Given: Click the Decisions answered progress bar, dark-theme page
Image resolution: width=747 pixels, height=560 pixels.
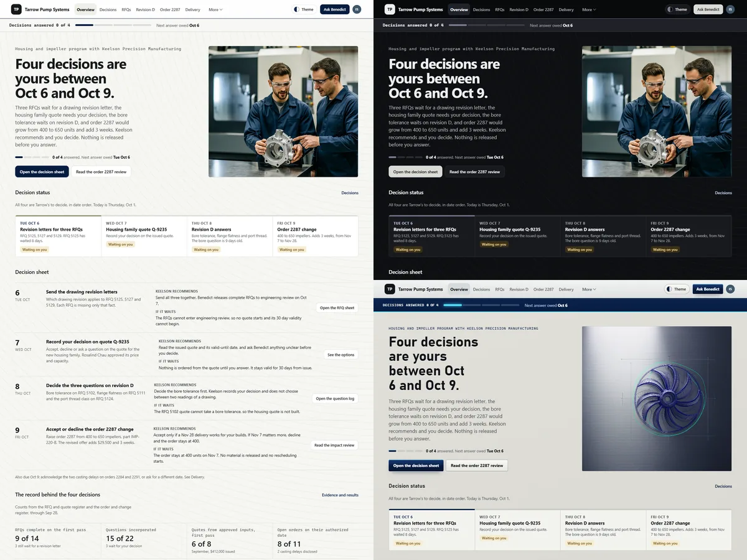Looking at the screenshot, I should (486, 26).
